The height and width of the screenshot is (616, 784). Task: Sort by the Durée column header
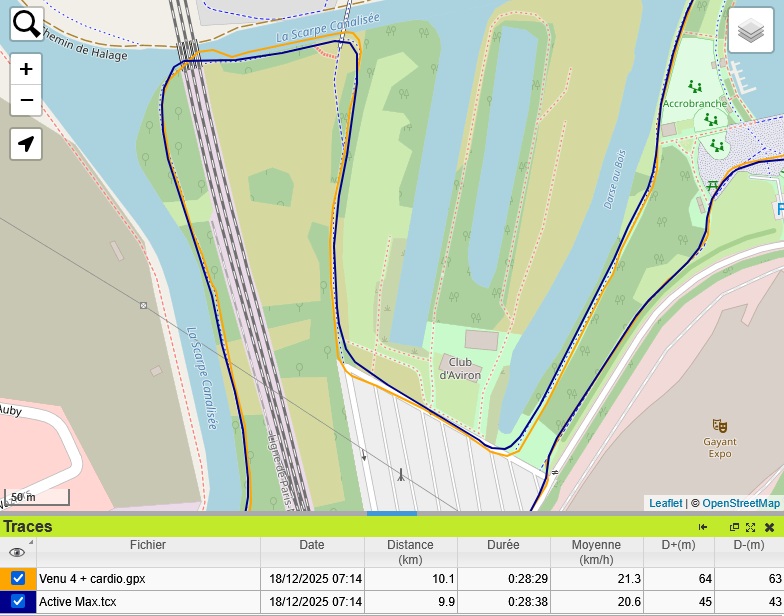[x=503, y=545]
